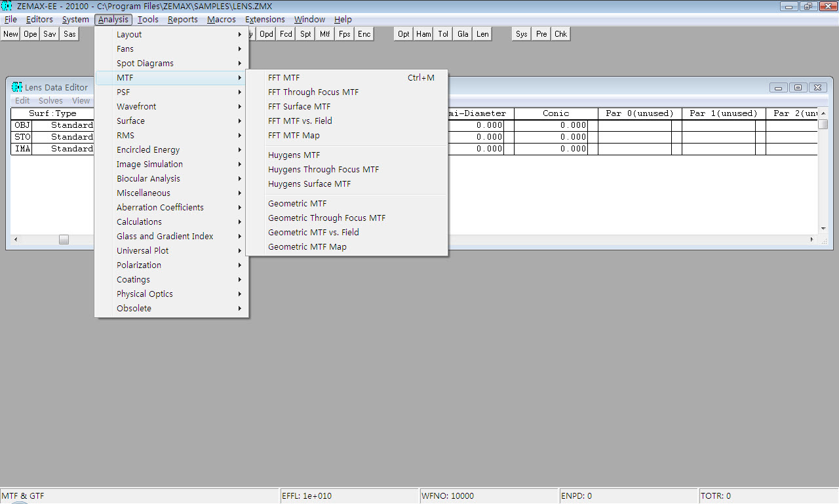Screen dimensions: 839x504
Task: Click the vertical scrollbar down arrow in Lens Data Editor
Action: click(824, 228)
